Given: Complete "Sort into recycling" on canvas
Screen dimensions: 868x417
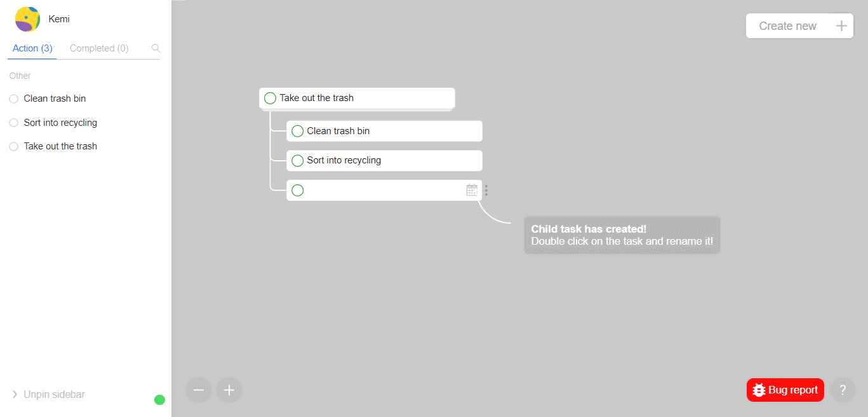Looking at the screenshot, I should [297, 161].
